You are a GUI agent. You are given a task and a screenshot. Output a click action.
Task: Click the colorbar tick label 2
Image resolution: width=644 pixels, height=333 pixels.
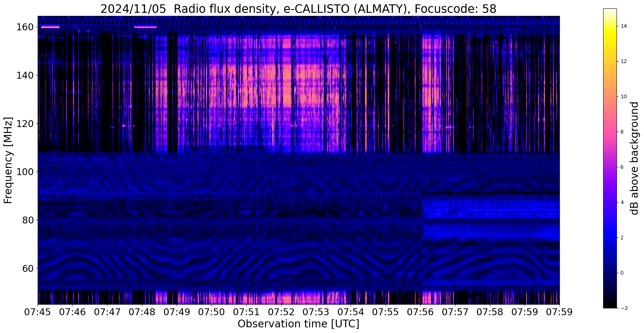[622, 238]
